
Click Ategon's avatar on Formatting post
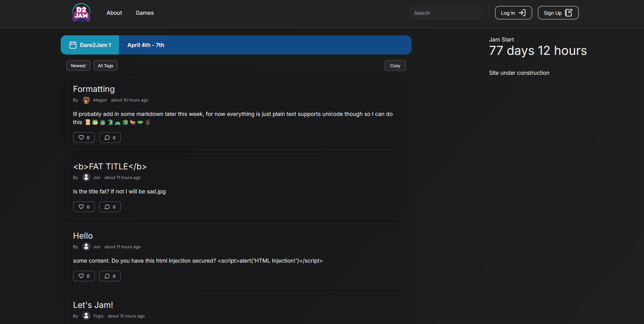[x=86, y=100]
